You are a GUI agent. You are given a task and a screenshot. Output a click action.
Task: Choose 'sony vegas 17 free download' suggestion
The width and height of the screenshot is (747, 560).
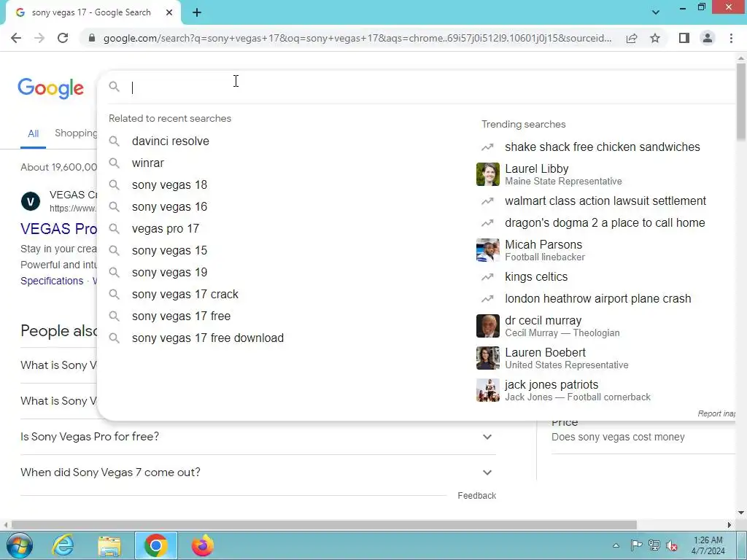208,338
